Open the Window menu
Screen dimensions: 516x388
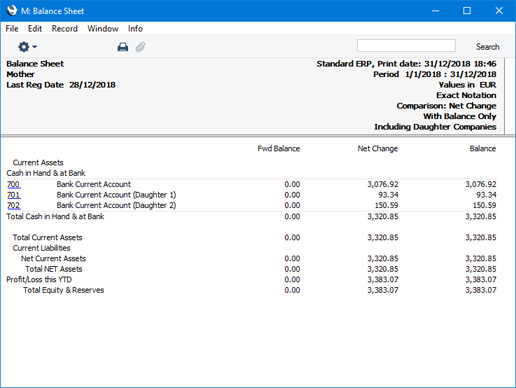(103, 29)
